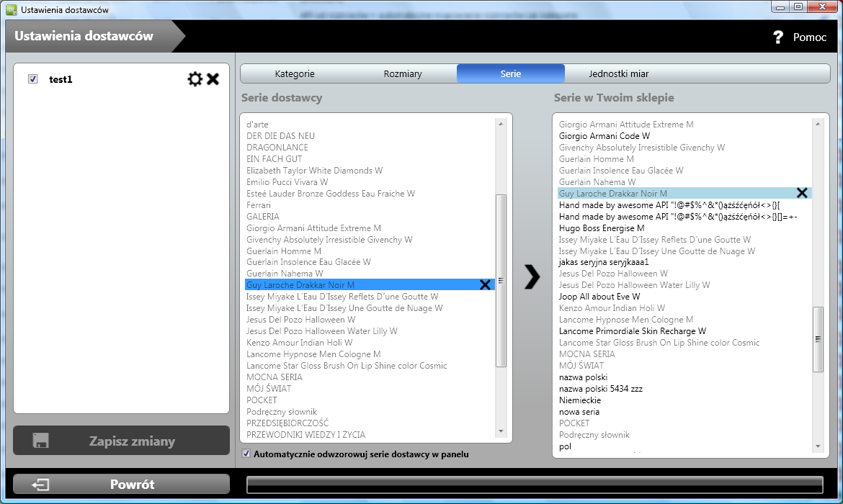Select jakas seryjna seryjkaaa1 in shop series

click(684, 262)
